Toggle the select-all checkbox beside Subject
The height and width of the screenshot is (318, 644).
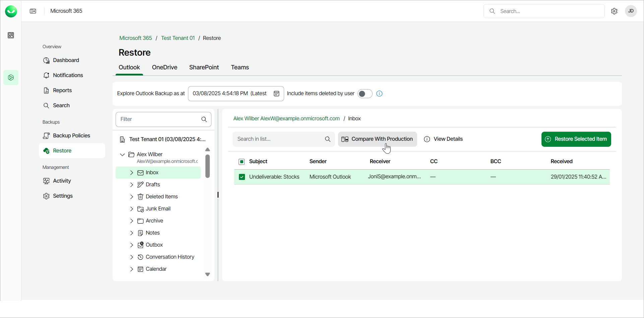(242, 162)
